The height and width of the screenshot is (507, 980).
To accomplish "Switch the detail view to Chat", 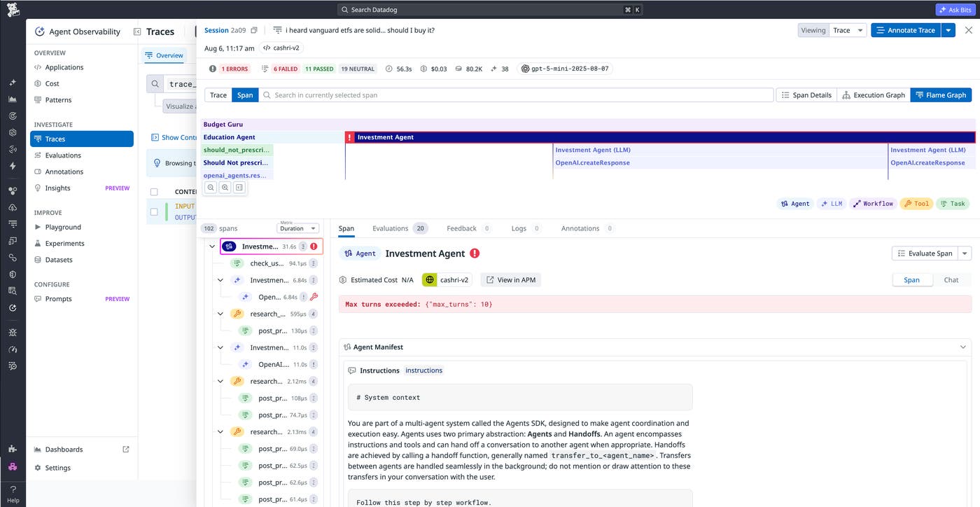I will click(x=951, y=279).
